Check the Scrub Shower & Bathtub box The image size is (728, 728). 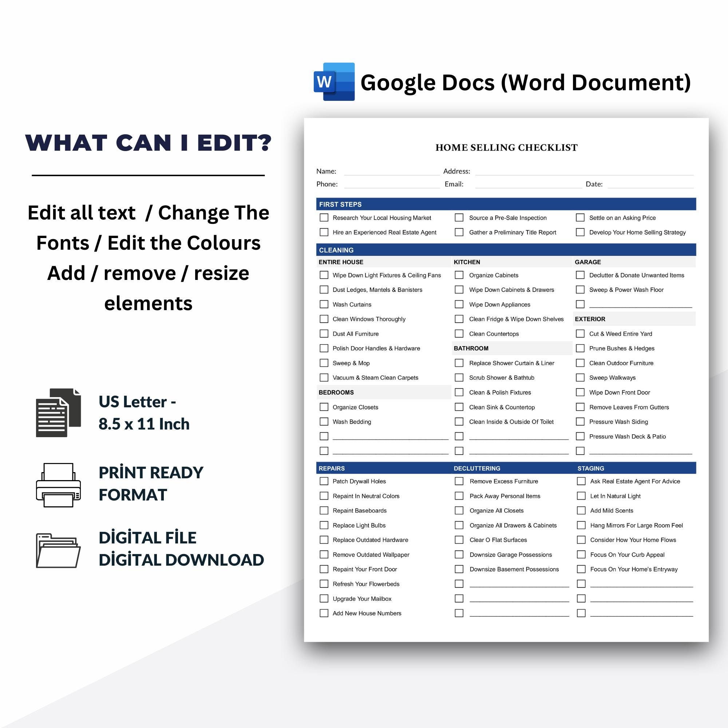click(459, 377)
